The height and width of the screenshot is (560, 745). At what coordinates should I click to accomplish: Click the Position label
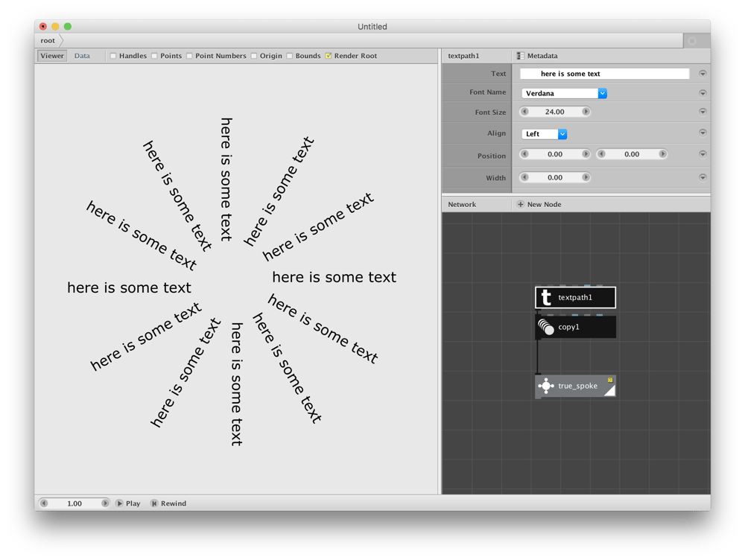(x=492, y=156)
